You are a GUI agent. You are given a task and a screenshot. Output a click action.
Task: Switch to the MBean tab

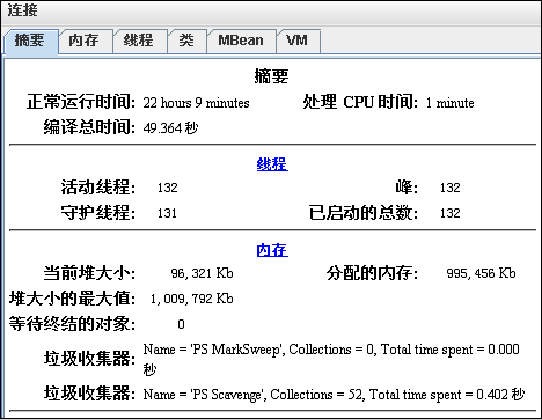[x=241, y=41]
